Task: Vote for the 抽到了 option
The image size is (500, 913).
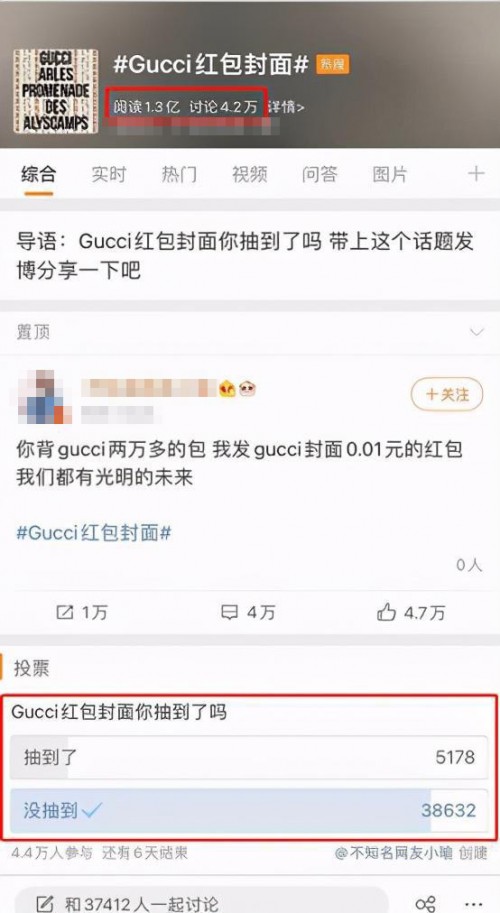Action: (249, 757)
